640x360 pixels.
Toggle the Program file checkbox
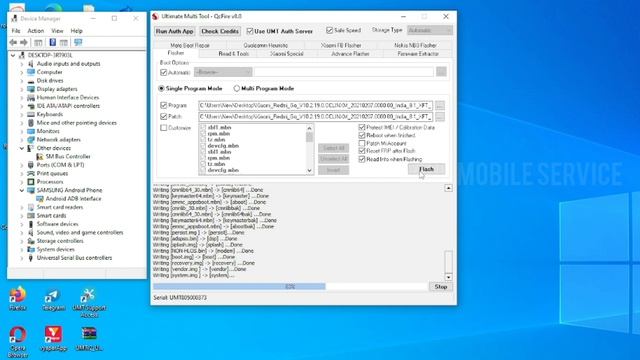tap(164, 105)
